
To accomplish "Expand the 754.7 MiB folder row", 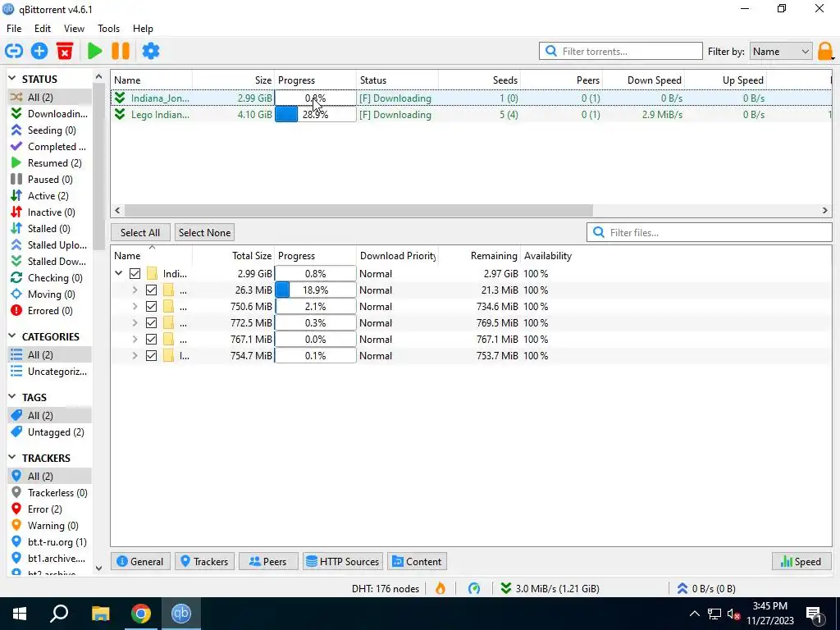I will pyautogui.click(x=135, y=356).
